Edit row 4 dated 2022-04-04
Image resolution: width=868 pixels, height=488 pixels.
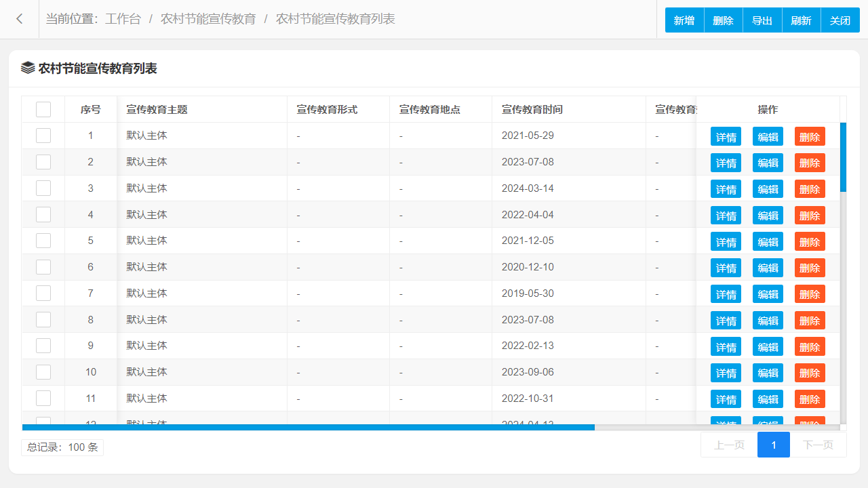point(768,216)
